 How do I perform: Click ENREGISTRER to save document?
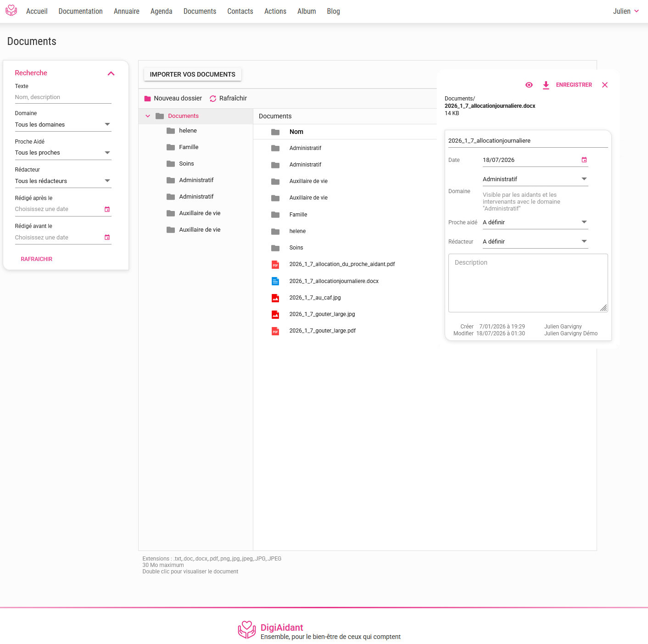point(574,85)
